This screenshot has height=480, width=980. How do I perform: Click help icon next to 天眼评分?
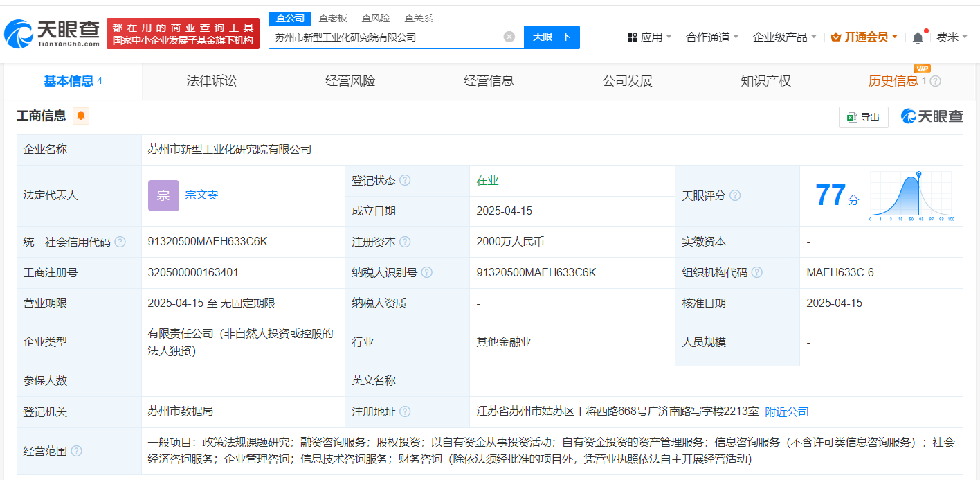pyautogui.click(x=735, y=195)
